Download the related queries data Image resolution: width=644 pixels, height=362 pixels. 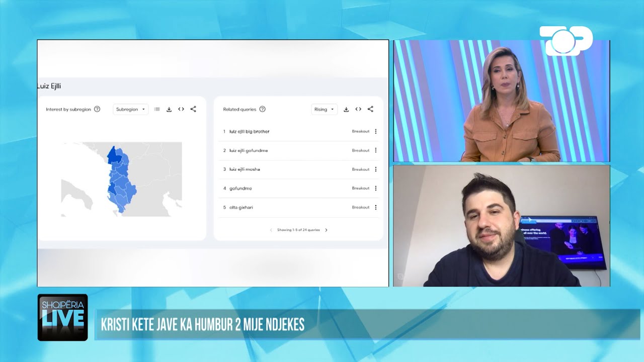[346, 109]
